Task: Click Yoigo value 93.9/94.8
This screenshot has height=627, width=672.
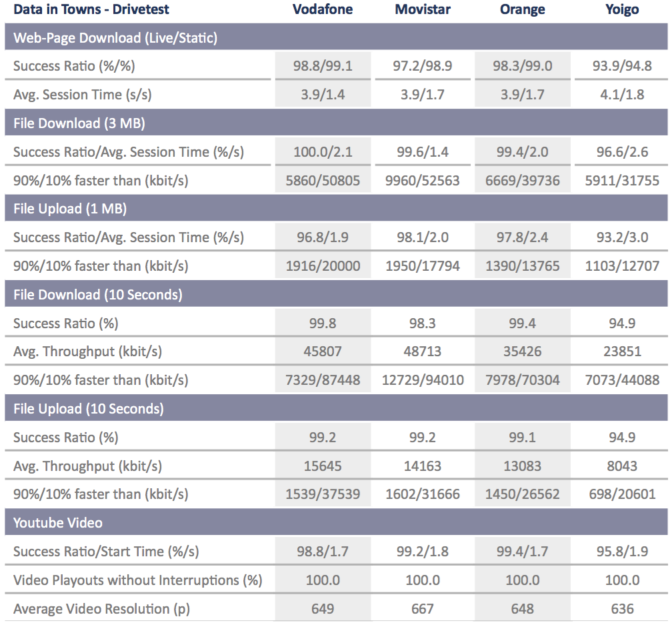Action: [x=622, y=66]
